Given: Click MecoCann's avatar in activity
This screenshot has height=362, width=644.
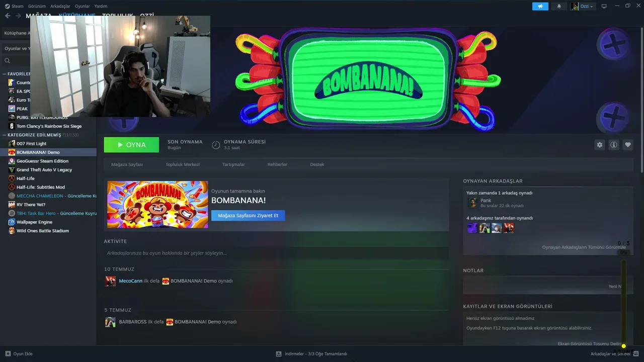Looking at the screenshot, I should (x=110, y=281).
